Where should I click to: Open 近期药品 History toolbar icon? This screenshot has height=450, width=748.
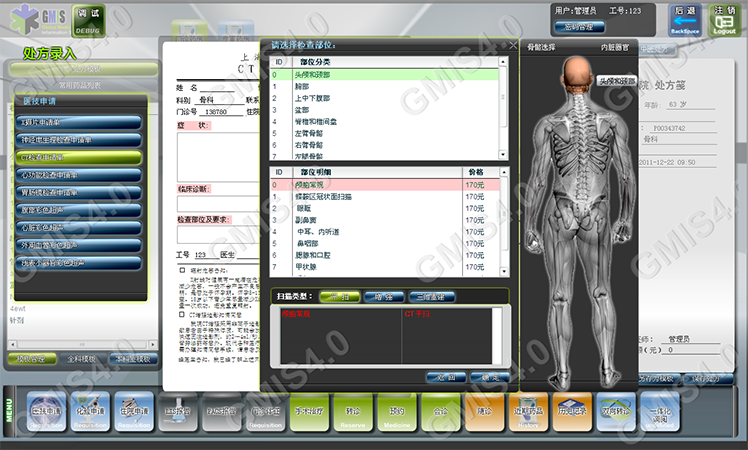tap(528, 412)
